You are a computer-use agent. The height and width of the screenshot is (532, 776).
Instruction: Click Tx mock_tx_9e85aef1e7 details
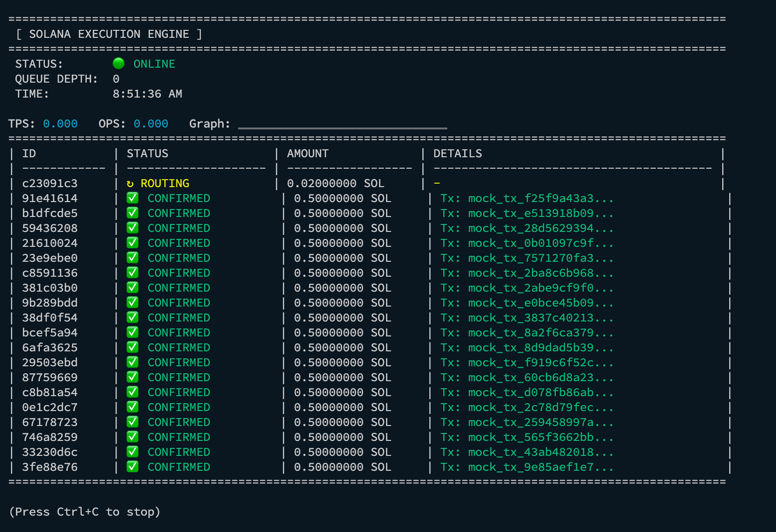pos(527,467)
